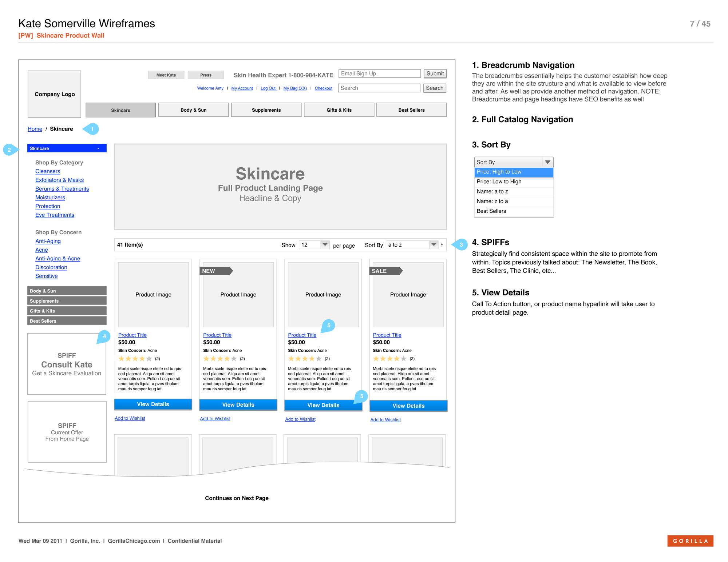Image resolution: width=728 pixels, height=562 pixels.
Task: Collapse the Skincare sidebar section
Action: click(67, 148)
